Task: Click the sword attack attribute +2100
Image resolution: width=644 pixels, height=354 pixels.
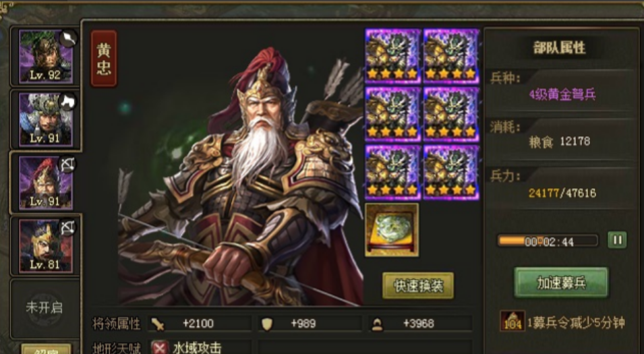Action: [x=200, y=324]
